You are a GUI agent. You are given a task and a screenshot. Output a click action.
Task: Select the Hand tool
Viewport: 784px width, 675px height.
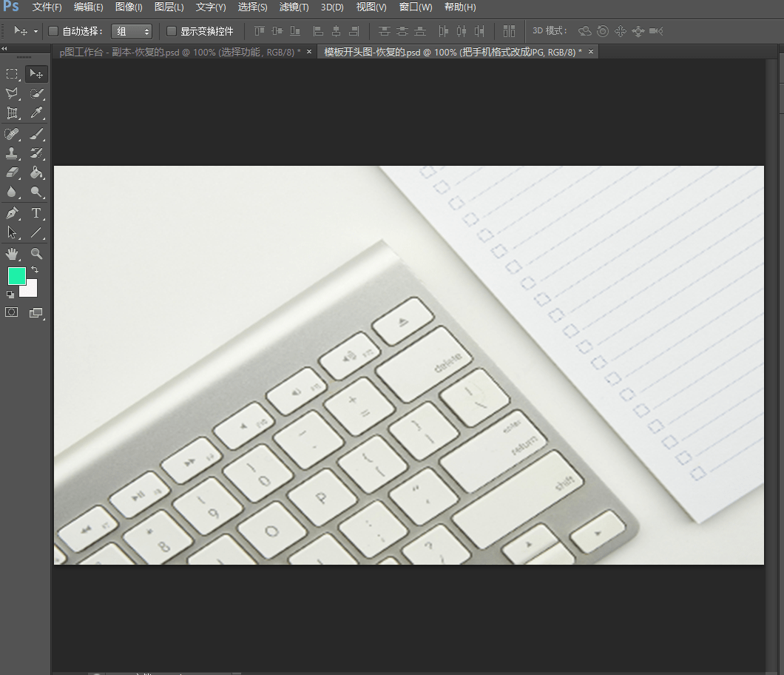pyautogui.click(x=12, y=254)
